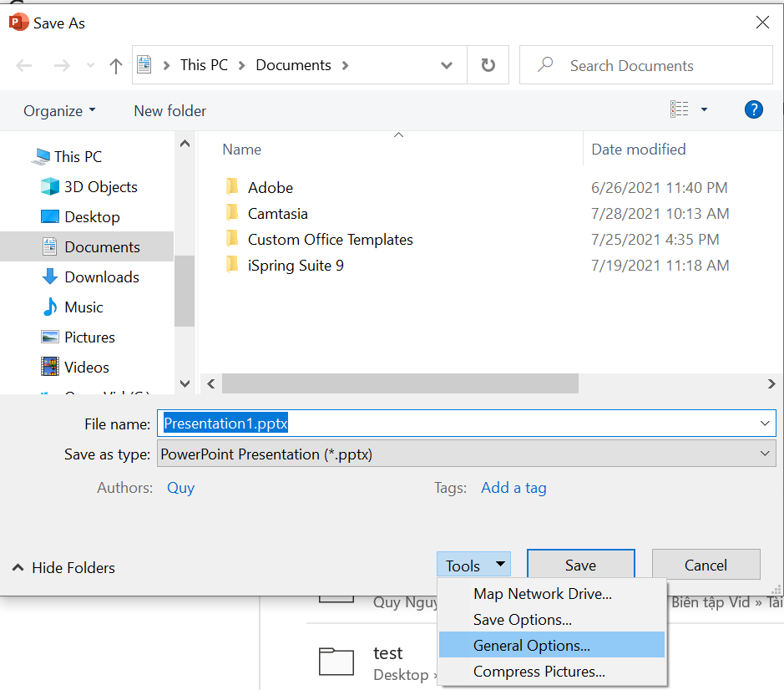Click the file list scroll right arrow

tap(771, 383)
